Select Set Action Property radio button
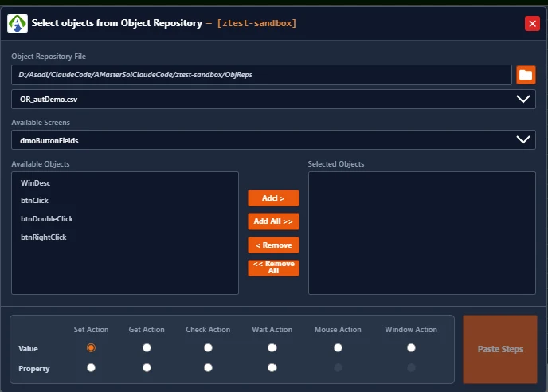Viewport: 548px width, 392px height. 91,368
